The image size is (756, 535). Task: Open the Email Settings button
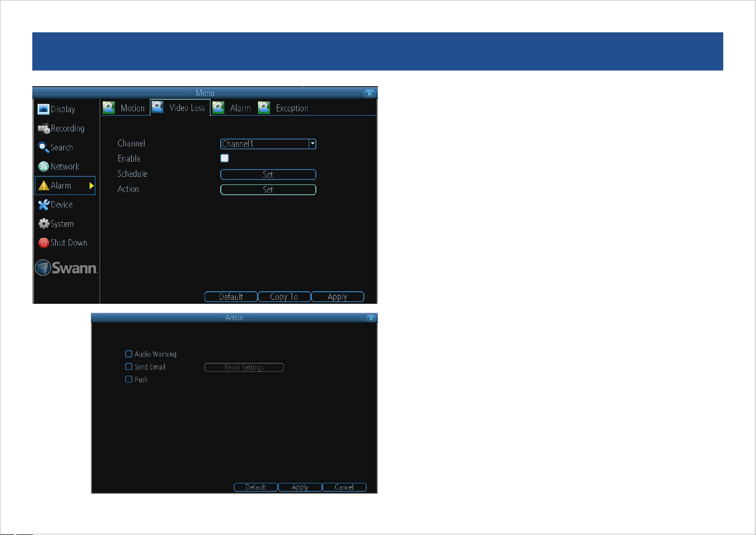pos(244,367)
